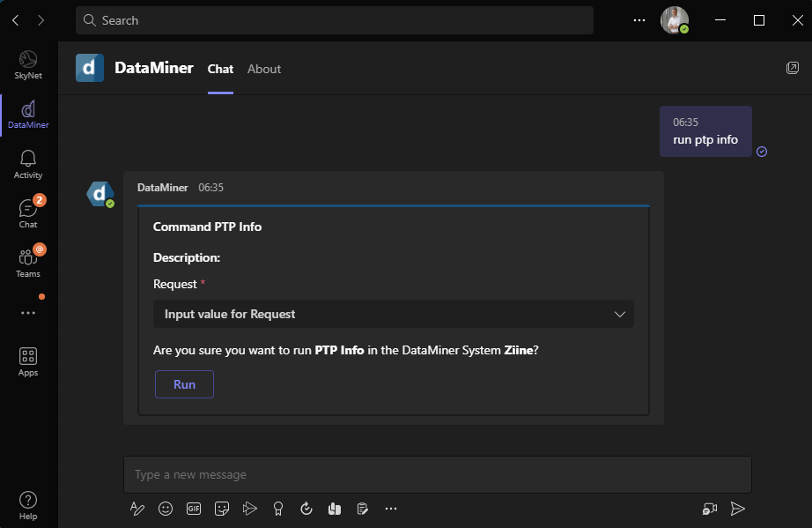
Task: Click the DataMiner title in header
Action: click(154, 68)
